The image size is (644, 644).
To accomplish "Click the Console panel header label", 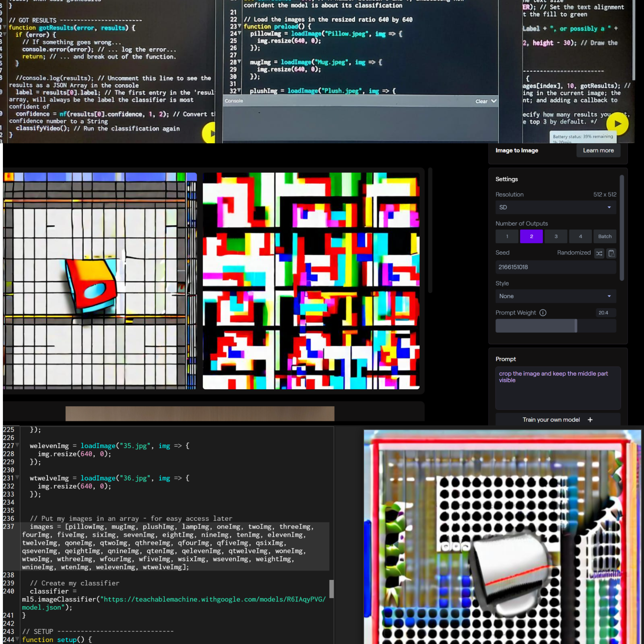I will [x=234, y=101].
